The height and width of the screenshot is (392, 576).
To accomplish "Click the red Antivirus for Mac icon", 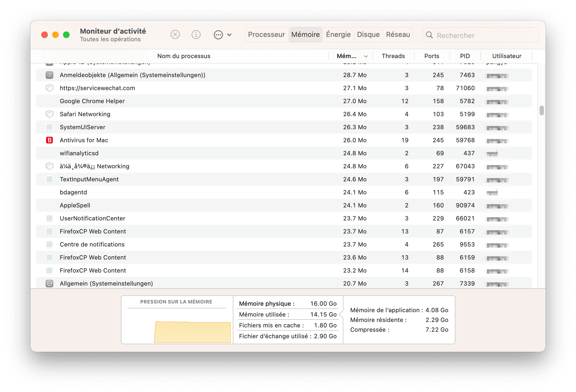I will tap(49, 140).
